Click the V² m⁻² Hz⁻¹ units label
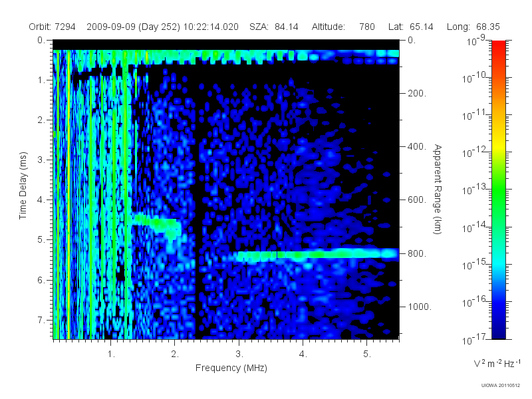532x399 pixels. (x=497, y=363)
